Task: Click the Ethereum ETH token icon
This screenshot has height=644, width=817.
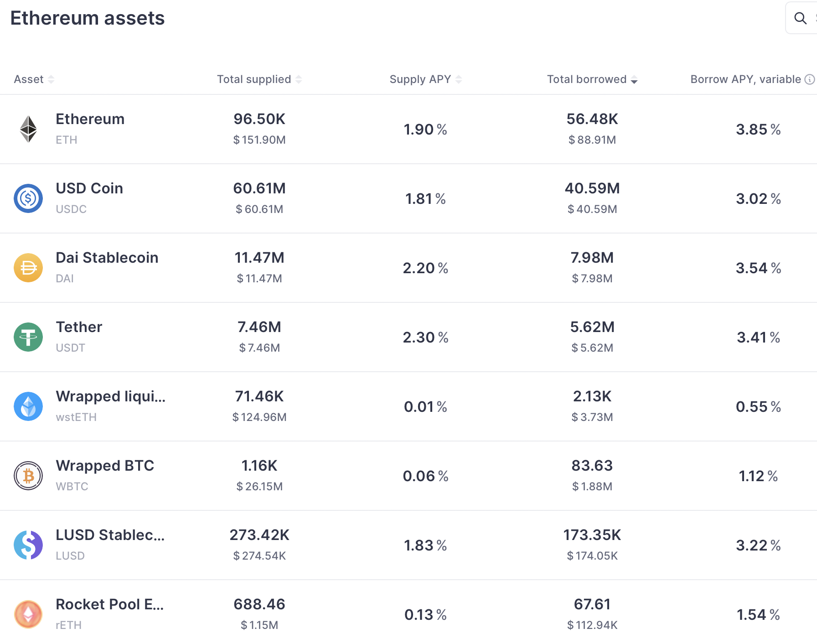Action: click(28, 129)
